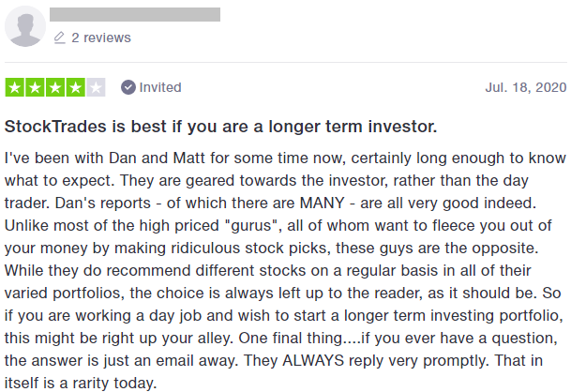The height and width of the screenshot is (392, 571).
Task: Click the reviewer's grey avatar icon
Action: click(x=24, y=26)
